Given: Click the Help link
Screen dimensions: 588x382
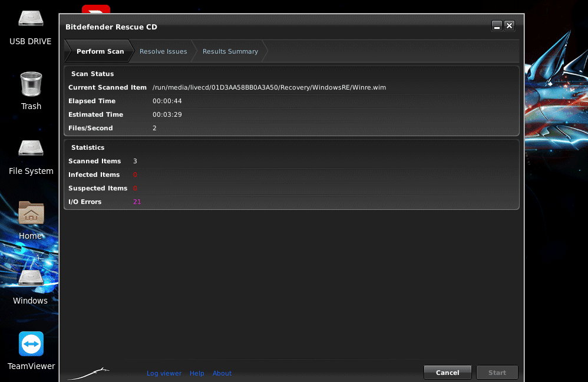Looking at the screenshot, I should (197, 373).
